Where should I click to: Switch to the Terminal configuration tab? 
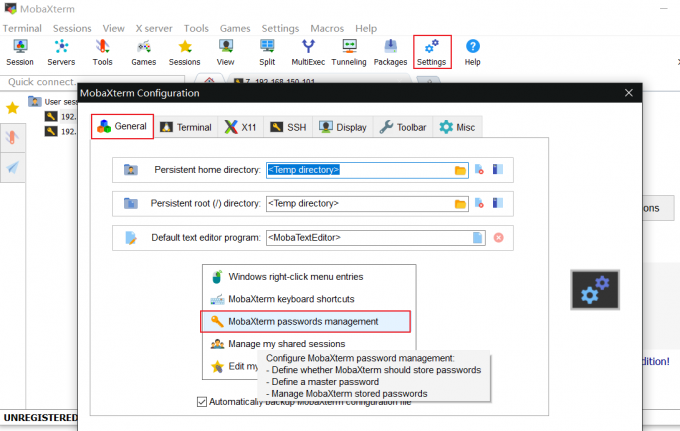186,127
